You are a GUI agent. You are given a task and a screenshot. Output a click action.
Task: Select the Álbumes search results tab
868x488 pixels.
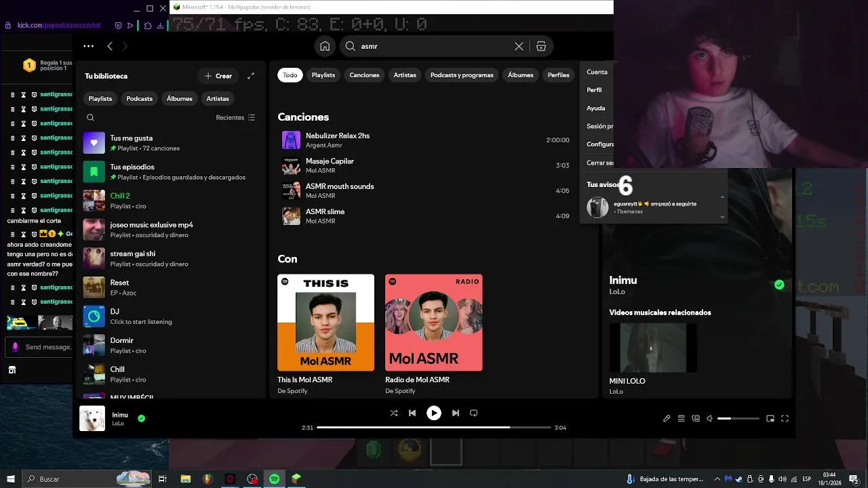click(521, 75)
